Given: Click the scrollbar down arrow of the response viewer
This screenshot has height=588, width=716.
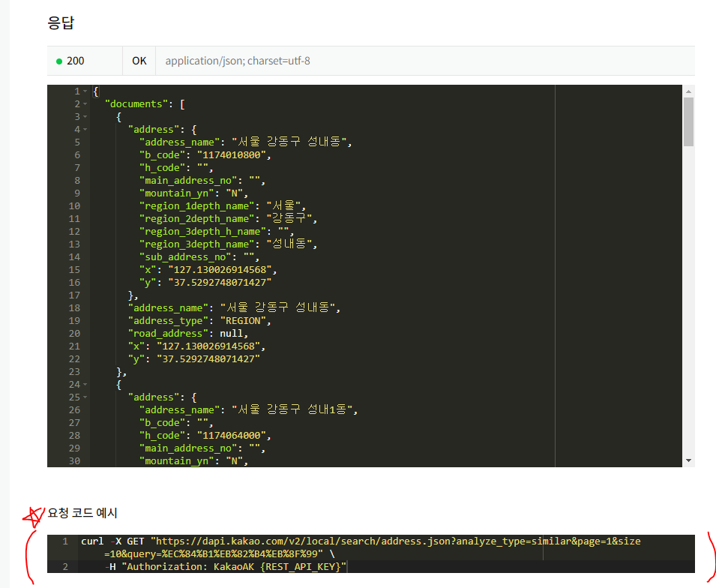Looking at the screenshot, I should (688, 460).
